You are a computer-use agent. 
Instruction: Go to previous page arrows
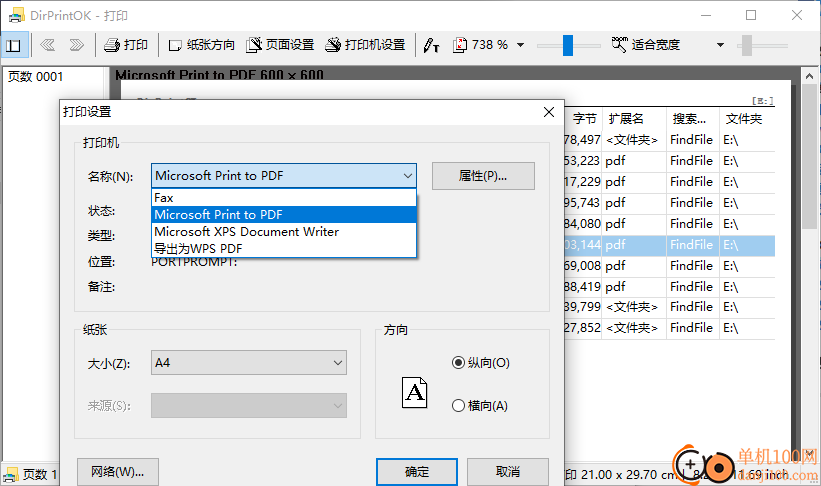coord(48,45)
